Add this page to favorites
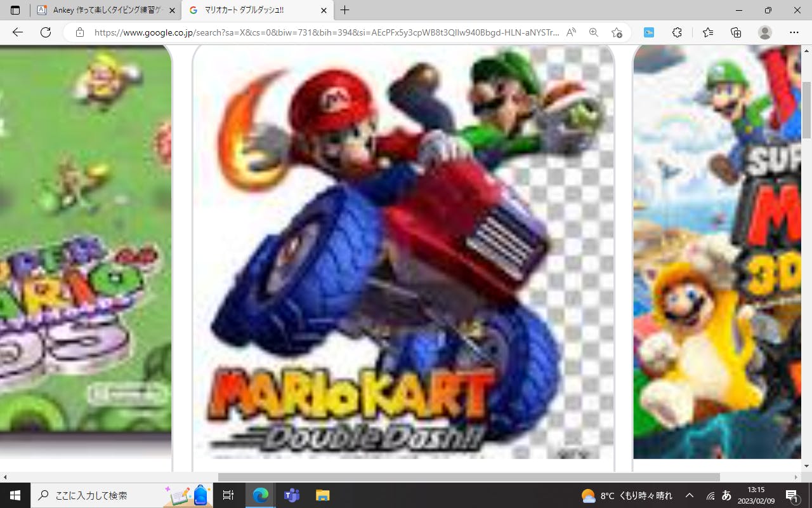 click(x=617, y=32)
